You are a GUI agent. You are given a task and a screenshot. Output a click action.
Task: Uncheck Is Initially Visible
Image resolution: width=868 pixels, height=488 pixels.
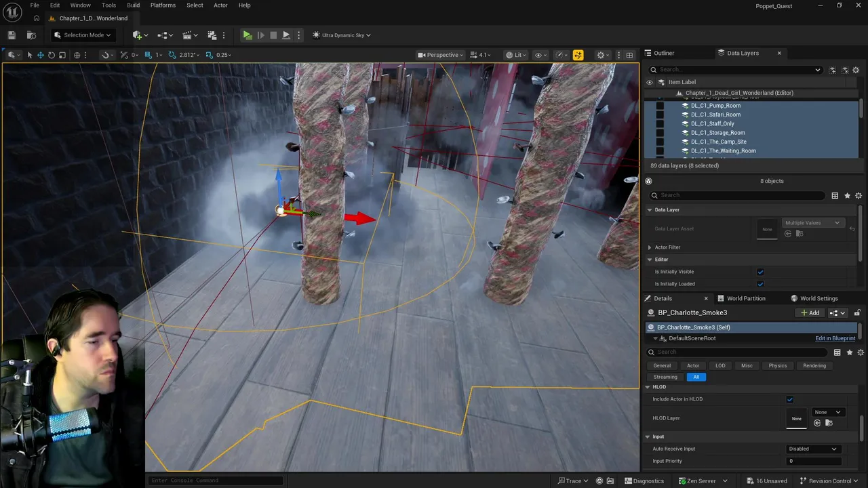[760, 272]
